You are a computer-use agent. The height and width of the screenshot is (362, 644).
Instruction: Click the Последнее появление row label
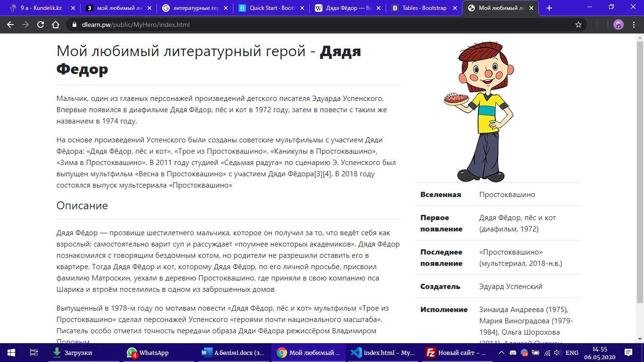tap(441, 257)
